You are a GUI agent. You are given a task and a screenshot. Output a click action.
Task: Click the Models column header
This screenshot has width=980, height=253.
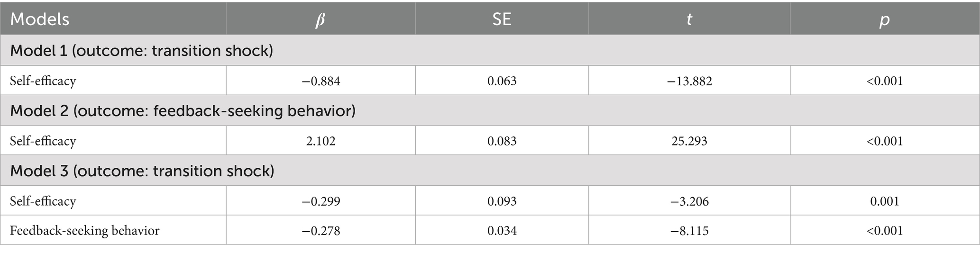40,19
